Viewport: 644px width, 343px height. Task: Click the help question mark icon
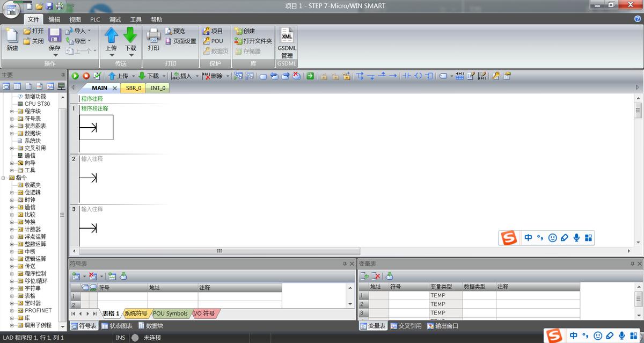[638, 19]
